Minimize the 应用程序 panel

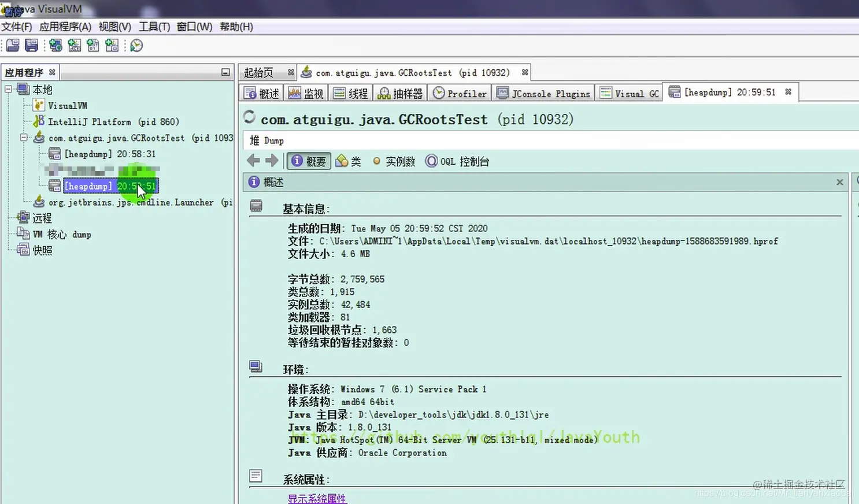(225, 72)
